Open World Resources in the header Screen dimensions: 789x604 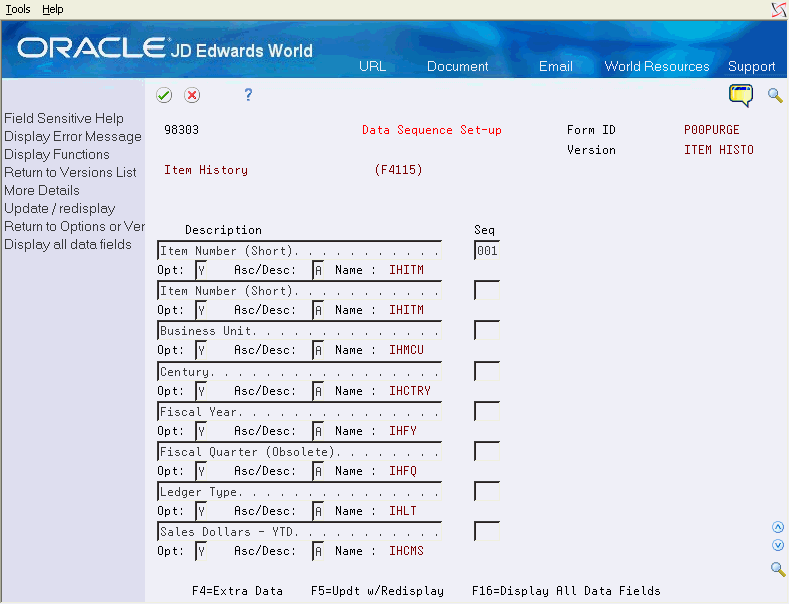[657, 66]
